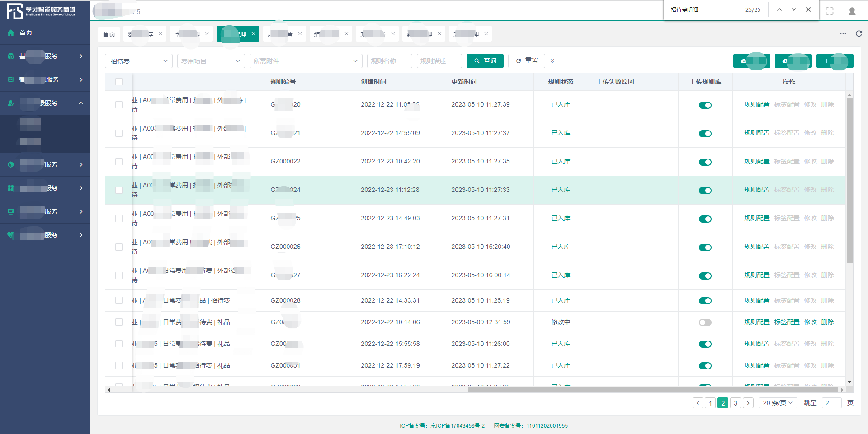The image size is (868, 434).
Task: Click the fullscreen toggle icon
Action: click(830, 11)
